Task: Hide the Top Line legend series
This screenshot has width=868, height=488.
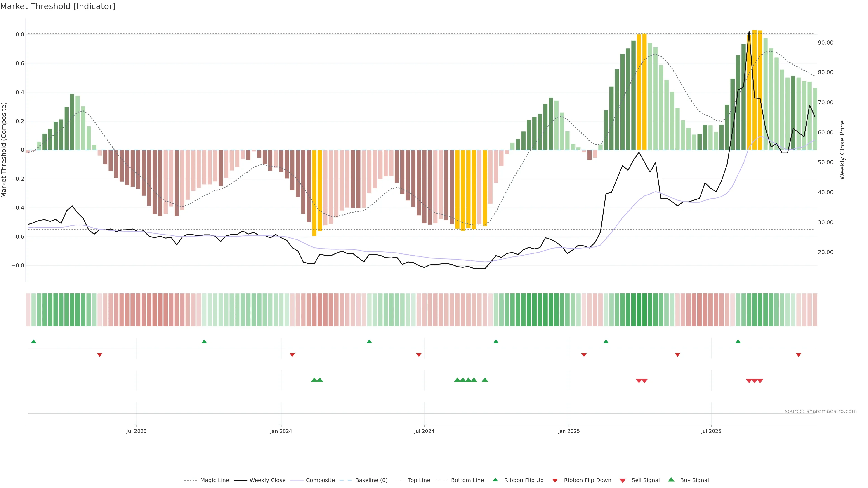Action: (419, 480)
